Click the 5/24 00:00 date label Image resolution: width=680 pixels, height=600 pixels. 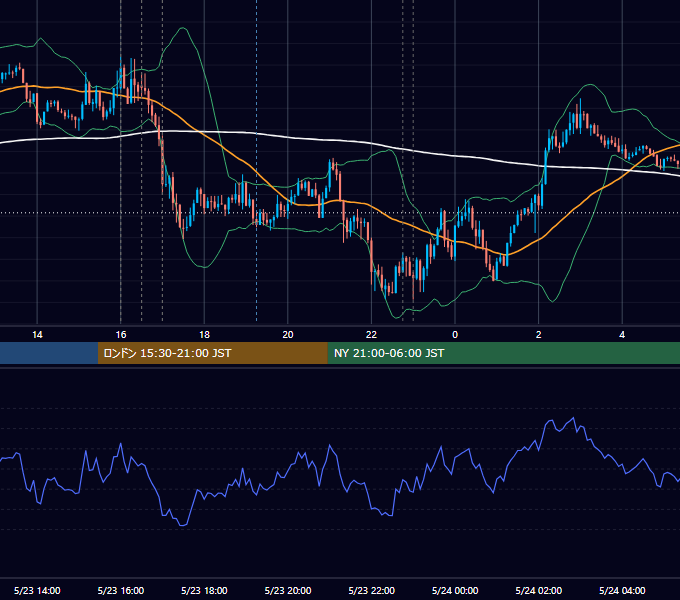point(455,590)
